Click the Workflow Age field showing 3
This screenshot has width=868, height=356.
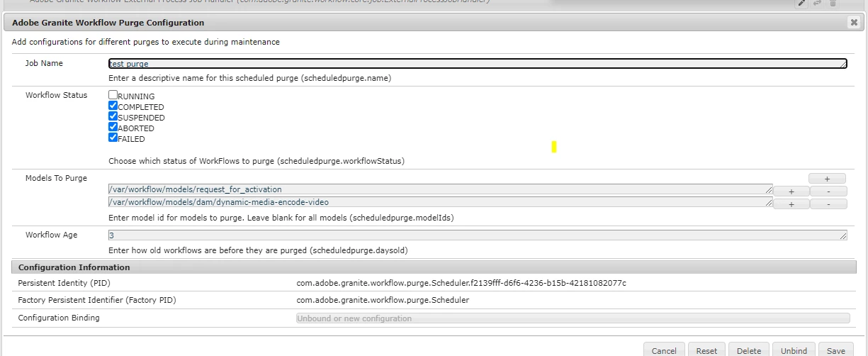click(x=478, y=235)
